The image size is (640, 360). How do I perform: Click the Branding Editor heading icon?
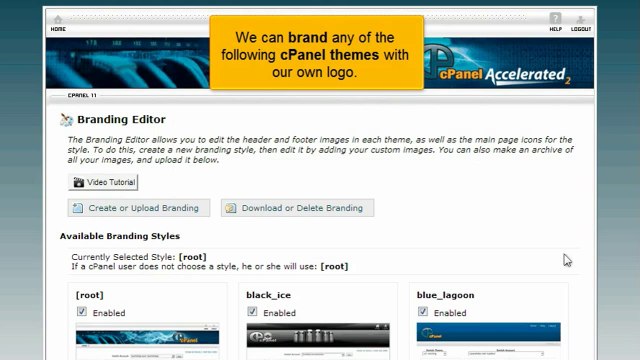point(66,120)
